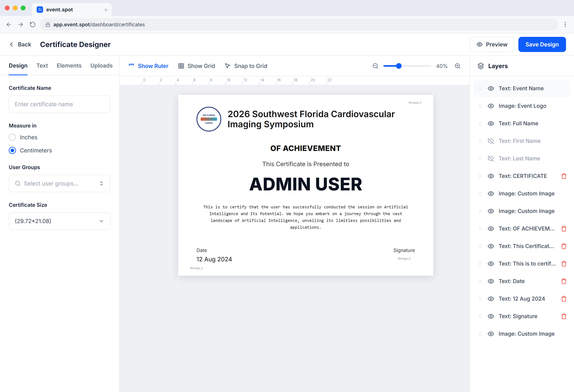Hide the Text: Full Name layer
574x392 pixels.
pyautogui.click(x=491, y=123)
